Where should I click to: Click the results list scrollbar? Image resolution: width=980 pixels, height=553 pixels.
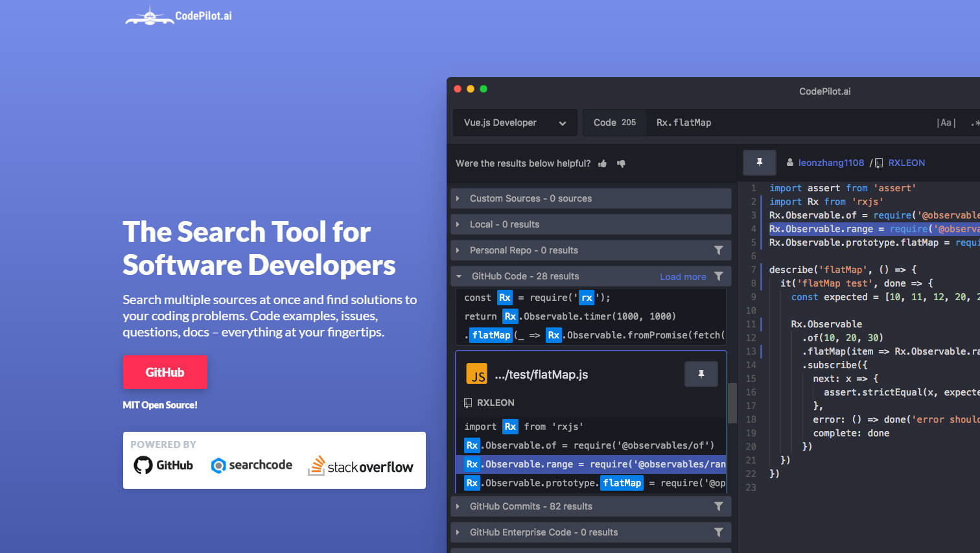pyautogui.click(x=732, y=403)
